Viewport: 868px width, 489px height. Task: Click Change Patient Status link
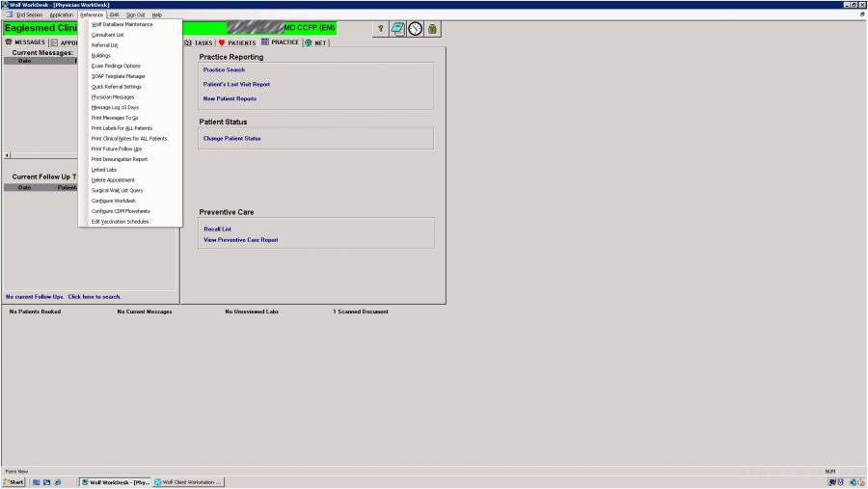tap(231, 138)
